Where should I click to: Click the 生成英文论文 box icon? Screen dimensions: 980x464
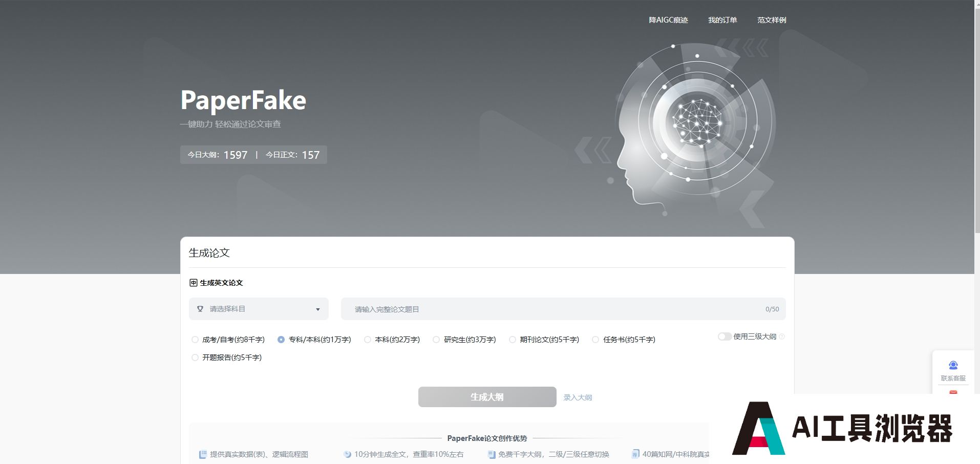pyautogui.click(x=194, y=283)
